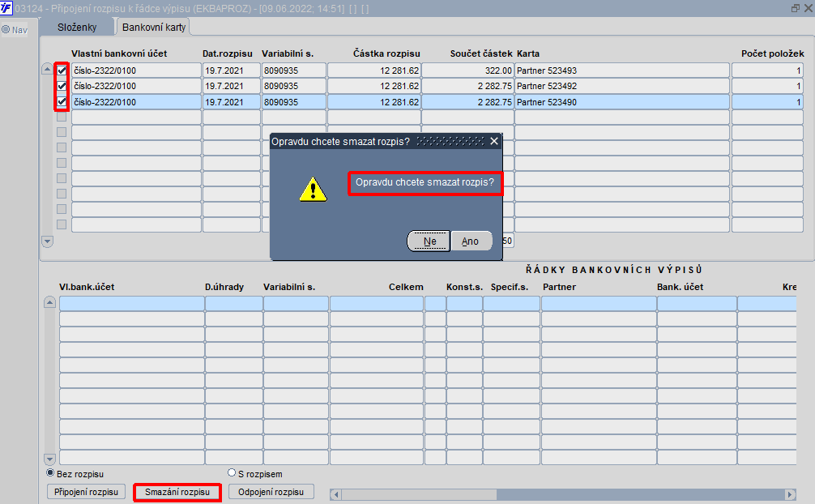Click the application logo icon in title bar
815x504 pixels.
(x=6, y=8)
